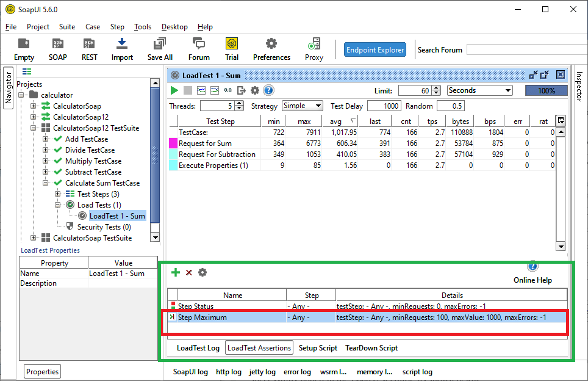
Task: Create new REST project
Action: pos(89,49)
